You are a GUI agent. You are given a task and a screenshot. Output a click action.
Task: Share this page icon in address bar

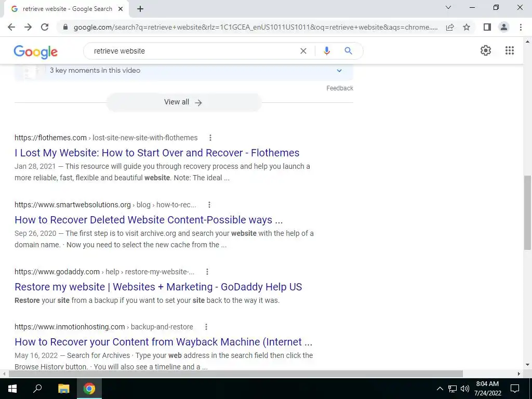[x=450, y=27]
